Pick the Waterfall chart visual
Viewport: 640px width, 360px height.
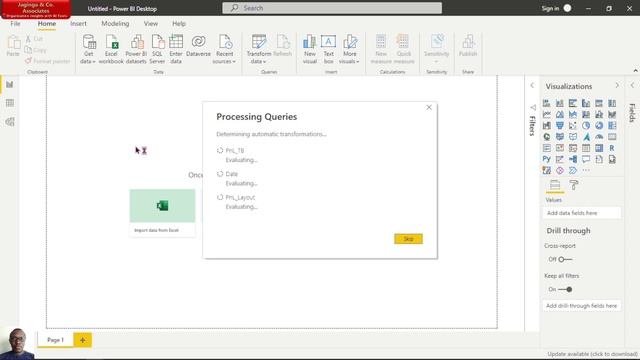pos(547,126)
